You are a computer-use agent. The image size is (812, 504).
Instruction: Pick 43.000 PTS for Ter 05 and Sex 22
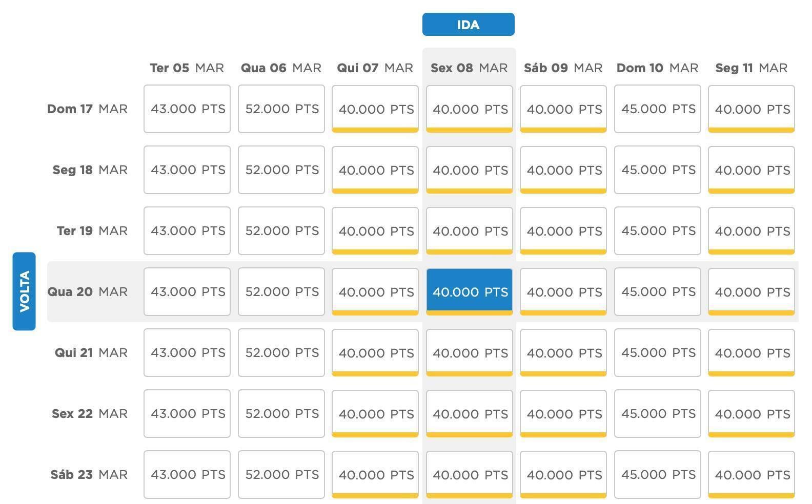187,413
